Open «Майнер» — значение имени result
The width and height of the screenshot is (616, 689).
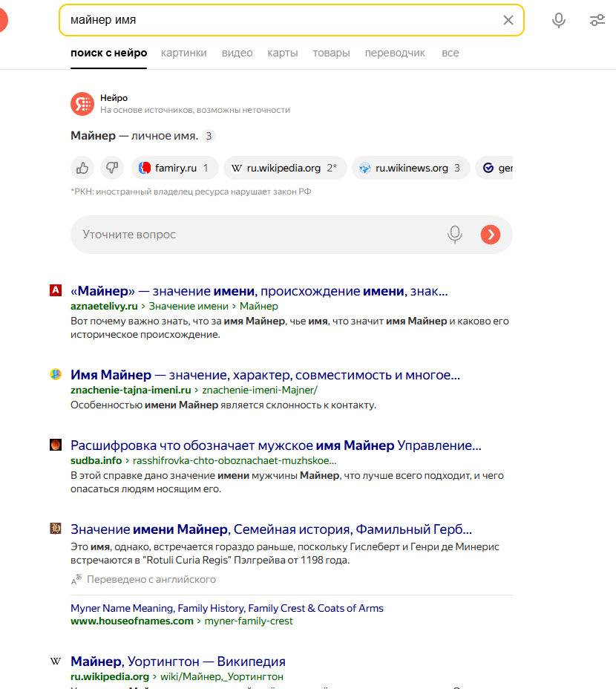pos(259,291)
